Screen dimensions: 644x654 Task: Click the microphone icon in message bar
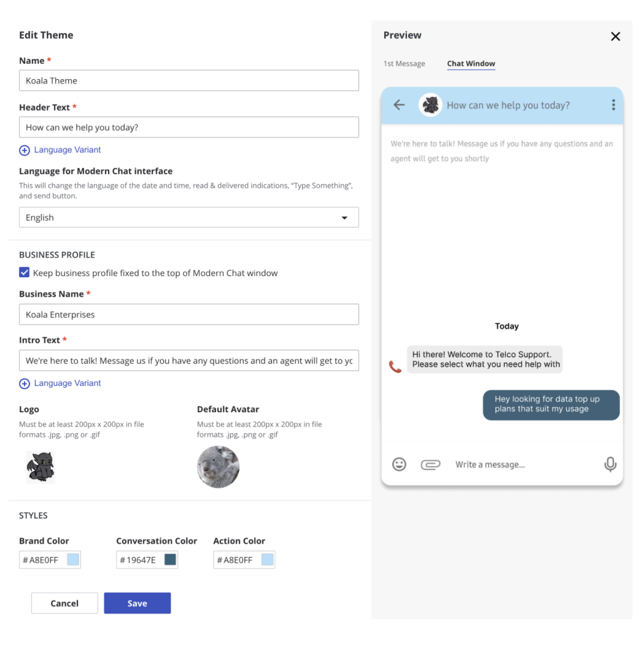610,464
